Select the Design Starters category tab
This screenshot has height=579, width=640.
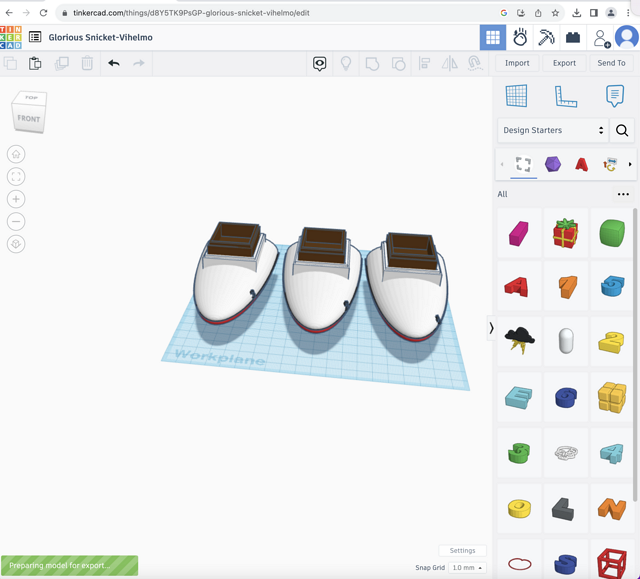coord(523,164)
